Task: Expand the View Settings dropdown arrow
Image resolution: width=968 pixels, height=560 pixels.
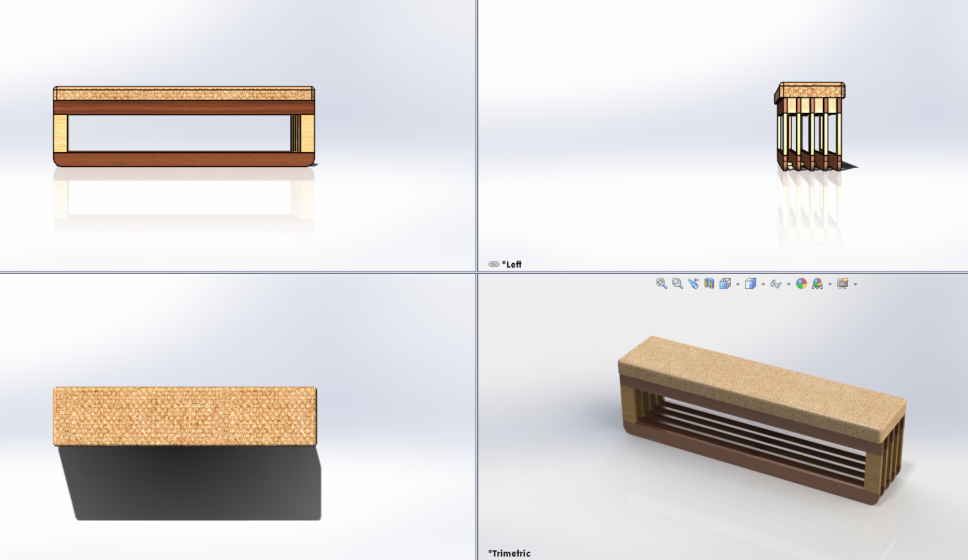Action: pos(855,284)
